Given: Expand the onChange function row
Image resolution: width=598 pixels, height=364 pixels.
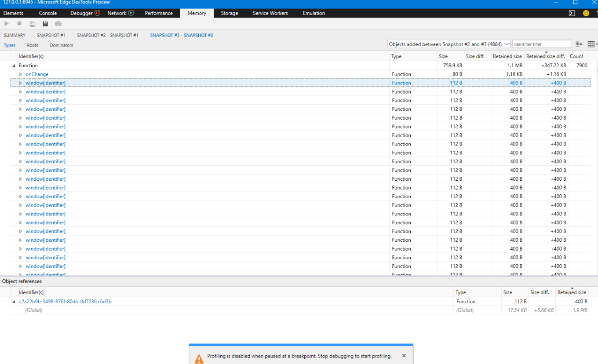Looking at the screenshot, I should (x=20, y=74).
